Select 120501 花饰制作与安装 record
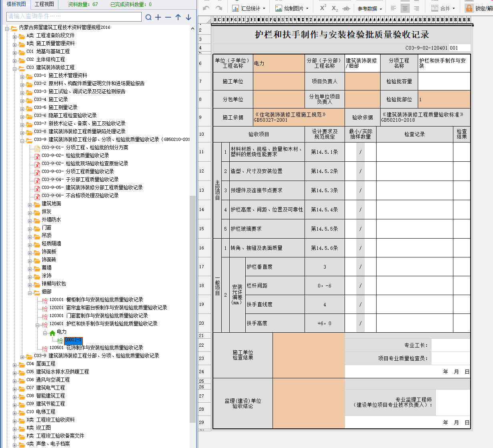The height and width of the screenshot is (448, 493). point(96,348)
